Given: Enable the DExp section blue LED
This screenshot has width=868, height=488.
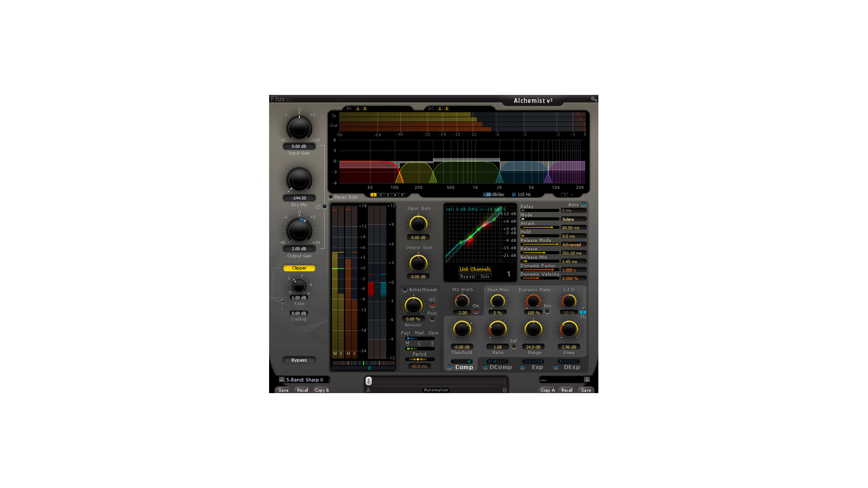Looking at the screenshot, I should 556,367.
